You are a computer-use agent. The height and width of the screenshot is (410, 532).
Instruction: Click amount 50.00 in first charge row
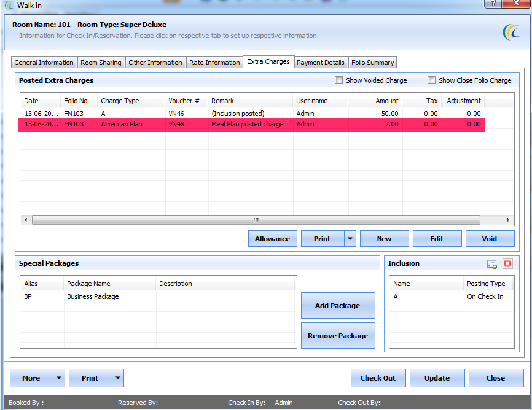click(389, 114)
